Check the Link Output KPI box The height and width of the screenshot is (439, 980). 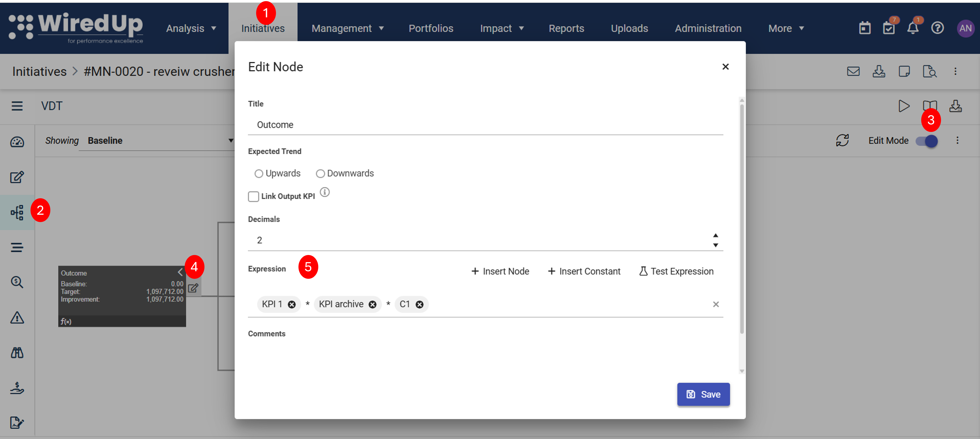tap(253, 196)
